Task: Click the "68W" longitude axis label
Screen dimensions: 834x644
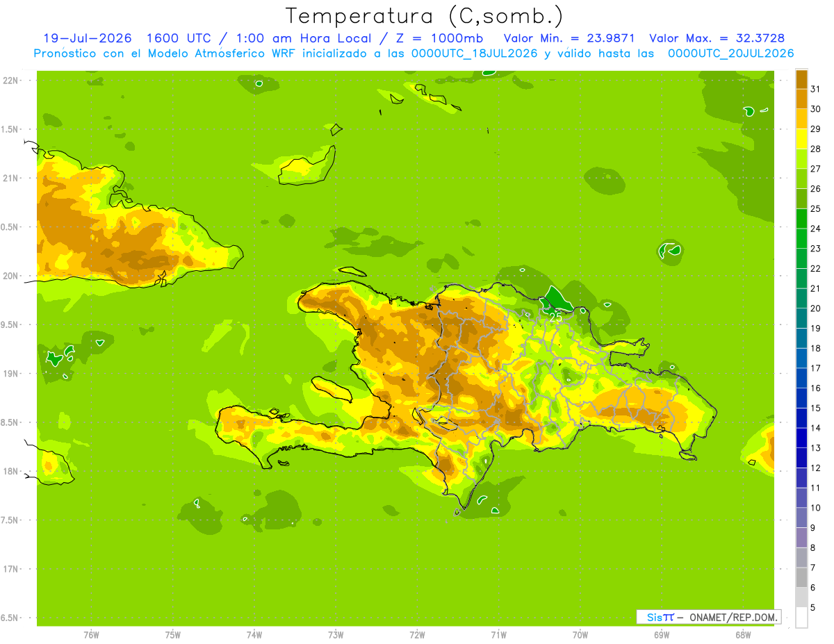Action: pos(742,635)
